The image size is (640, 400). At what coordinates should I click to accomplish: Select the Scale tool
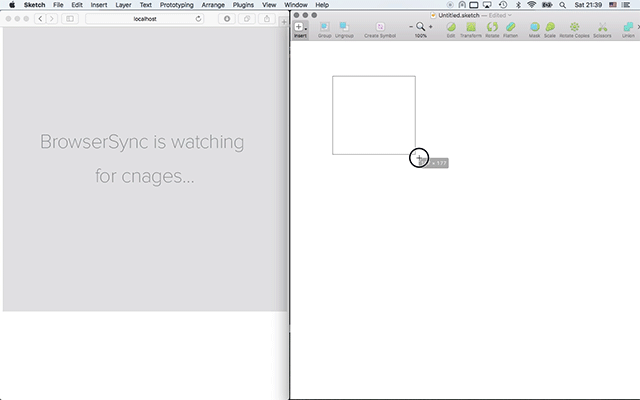[x=550, y=27]
